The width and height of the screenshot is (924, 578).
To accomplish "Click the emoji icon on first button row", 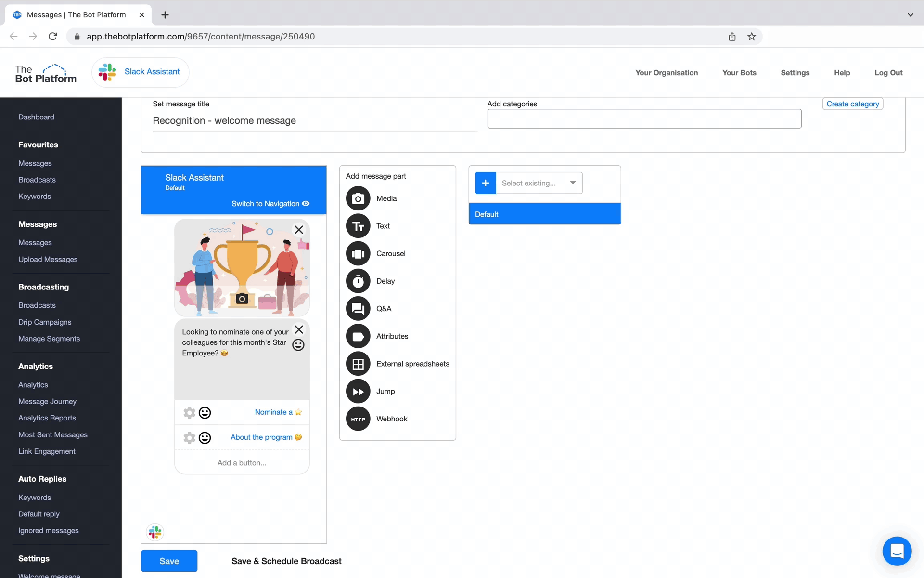I will point(204,412).
